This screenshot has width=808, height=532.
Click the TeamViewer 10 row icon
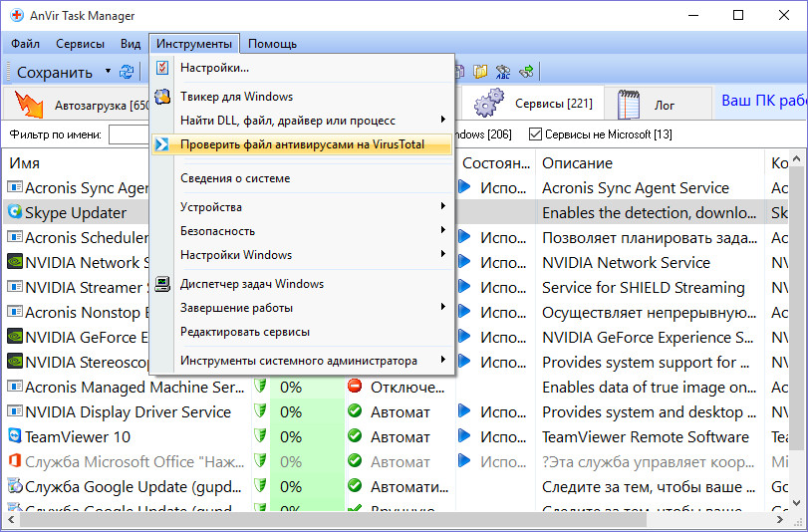15,435
